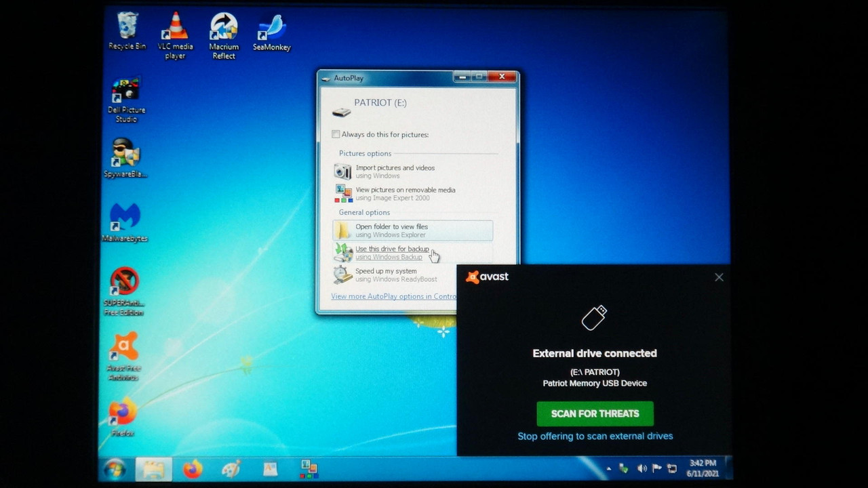The width and height of the screenshot is (868, 488).
Task: Select the Dell Picture Studio desktop icon
Action: click(126, 100)
